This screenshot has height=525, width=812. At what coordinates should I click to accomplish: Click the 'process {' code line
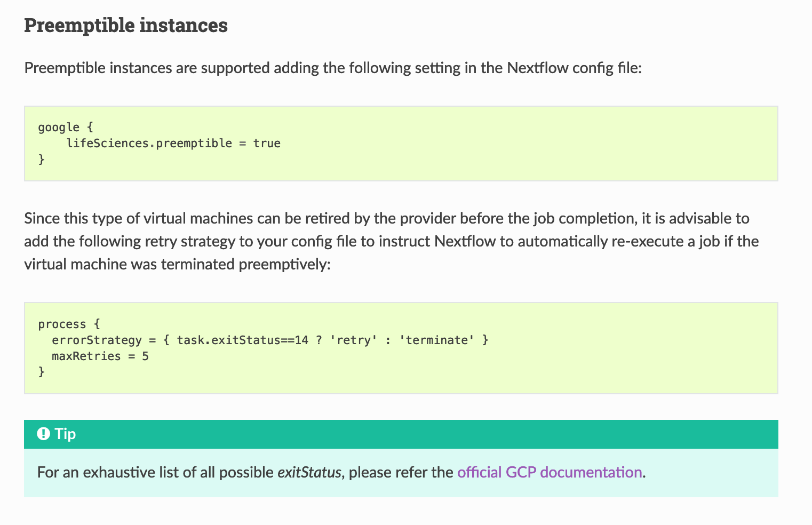click(69, 324)
